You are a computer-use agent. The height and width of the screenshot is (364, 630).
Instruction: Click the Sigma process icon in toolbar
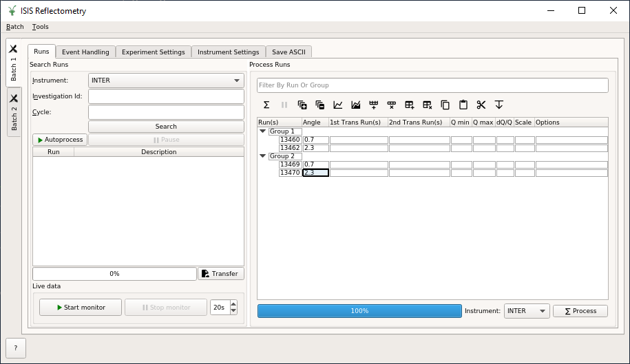pyautogui.click(x=266, y=105)
